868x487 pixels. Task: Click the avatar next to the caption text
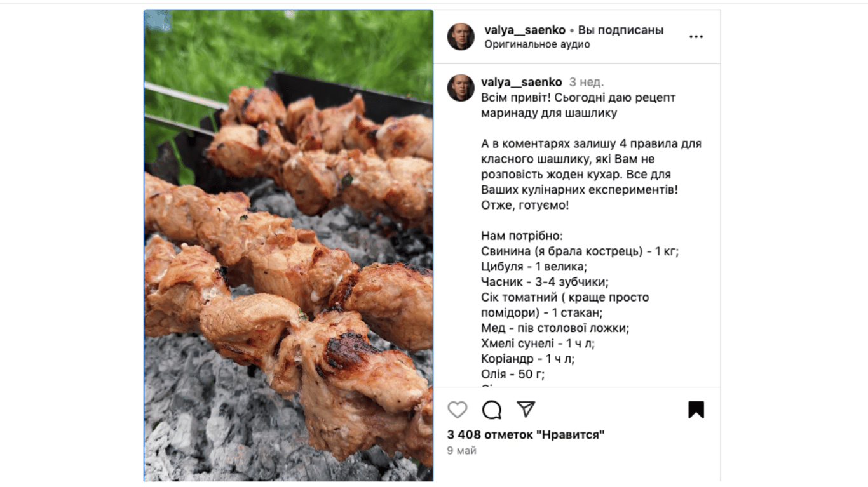click(x=461, y=83)
